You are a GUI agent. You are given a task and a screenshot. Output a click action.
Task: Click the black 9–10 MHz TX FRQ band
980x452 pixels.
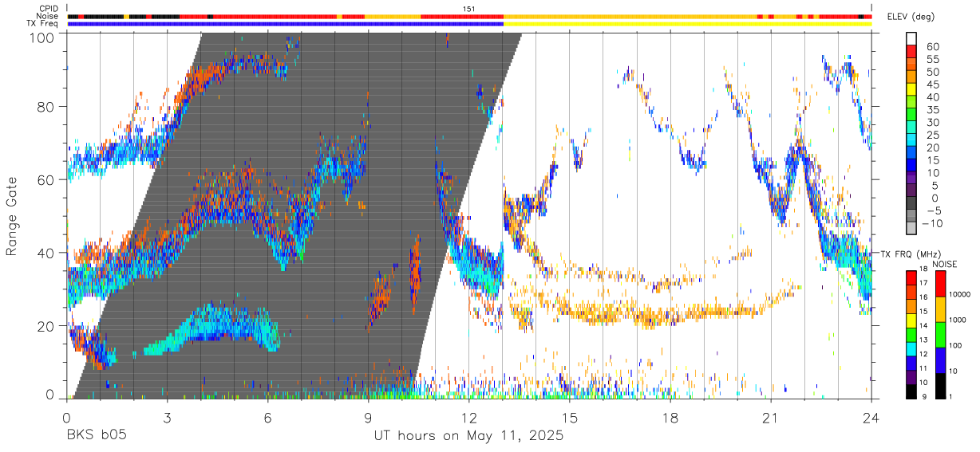tap(911, 391)
